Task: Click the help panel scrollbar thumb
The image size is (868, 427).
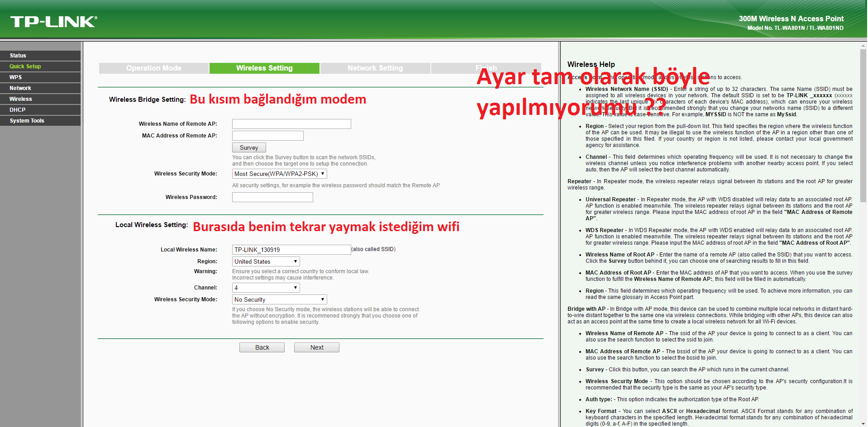Action: pyautogui.click(x=863, y=125)
